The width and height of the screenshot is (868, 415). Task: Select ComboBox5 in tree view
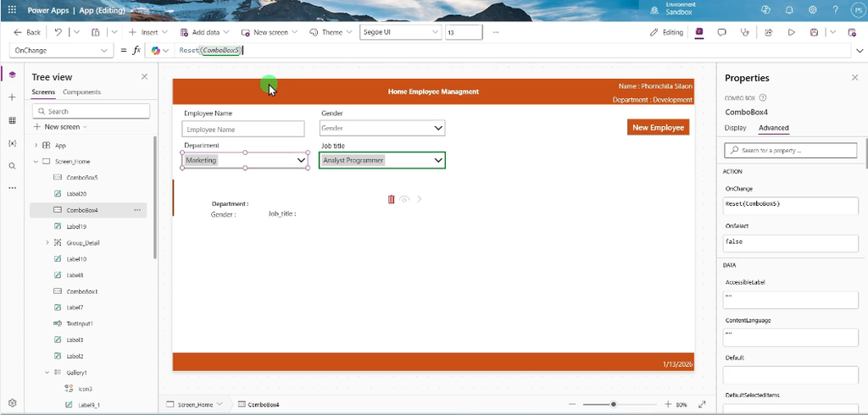coord(82,178)
